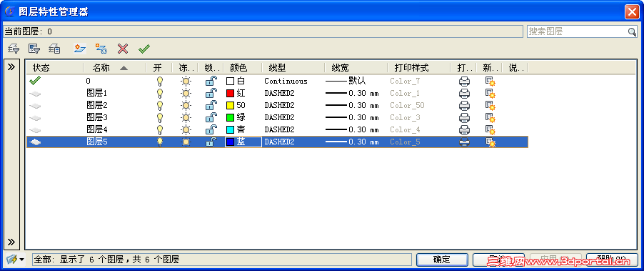Click the dialog title bar app icon
The height and width of the screenshot is (271, 644).
click(x=9, y=11)
